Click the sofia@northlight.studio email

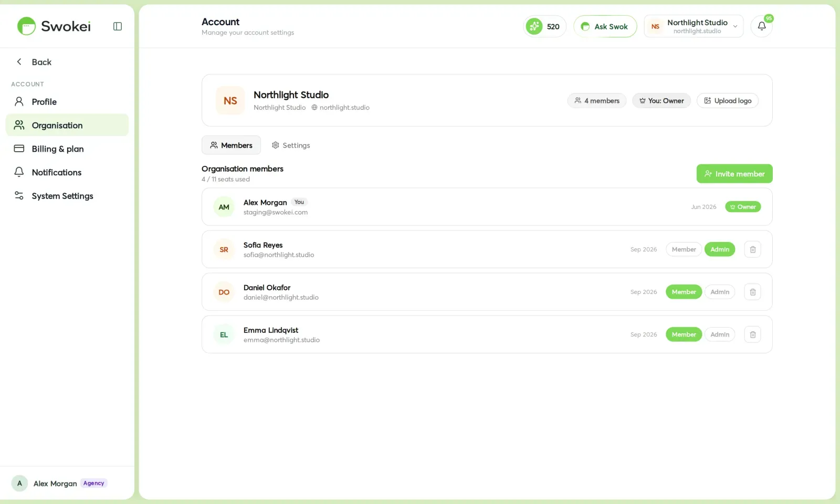pos(279,255)
